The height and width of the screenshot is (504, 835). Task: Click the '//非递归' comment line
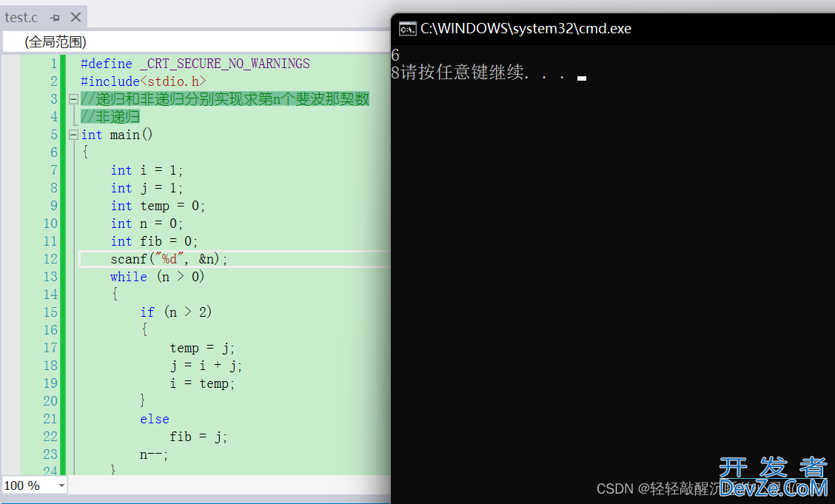click(110, 116)
